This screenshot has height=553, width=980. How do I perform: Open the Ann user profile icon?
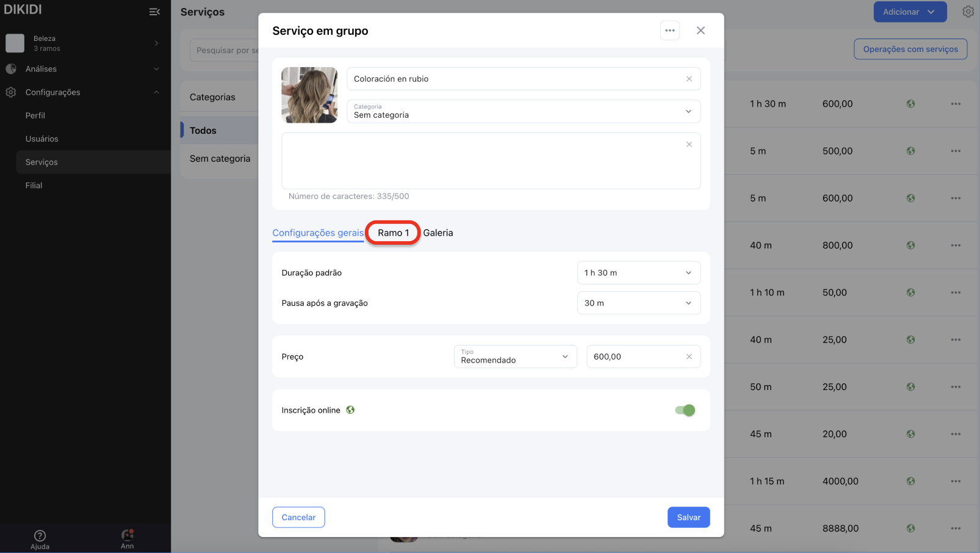pyautogui.click(x=127, y=535)
